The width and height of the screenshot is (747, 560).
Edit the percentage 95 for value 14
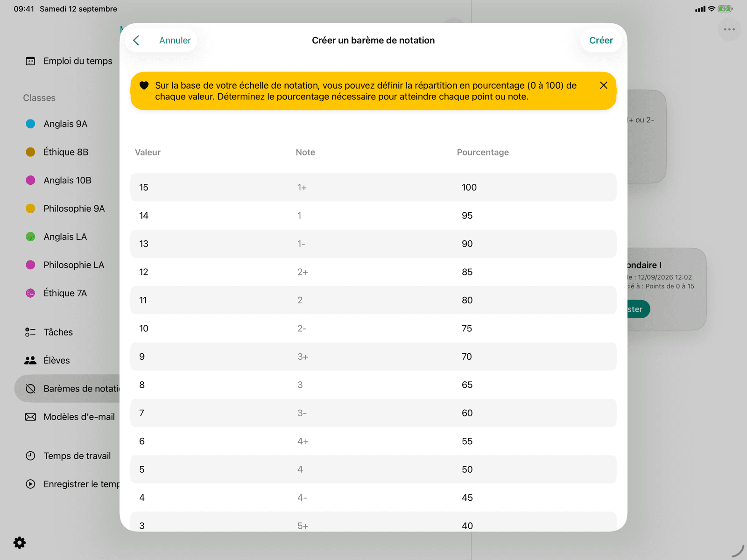pos(467,216)
